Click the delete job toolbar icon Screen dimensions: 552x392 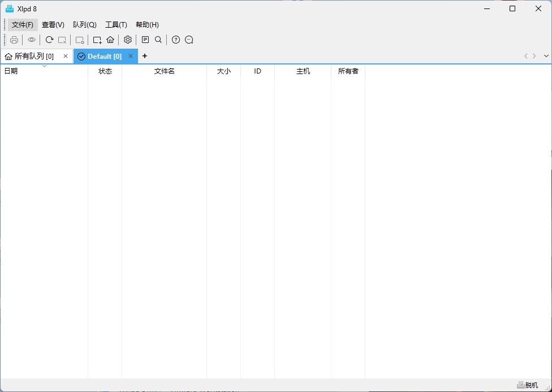pos(62,40)
